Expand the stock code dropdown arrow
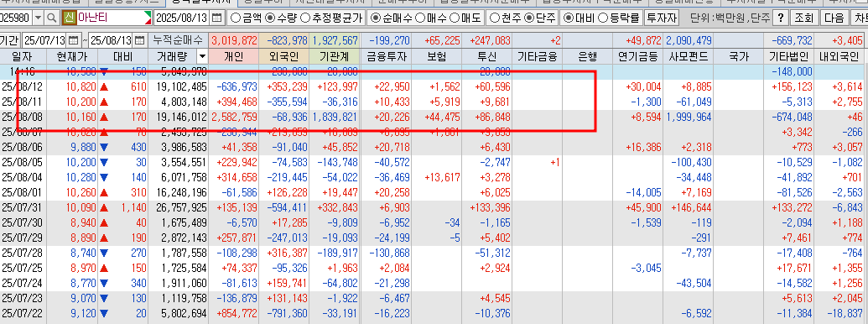Image resolution: width=868 pixels, height=324 pixels. (38, 18)
